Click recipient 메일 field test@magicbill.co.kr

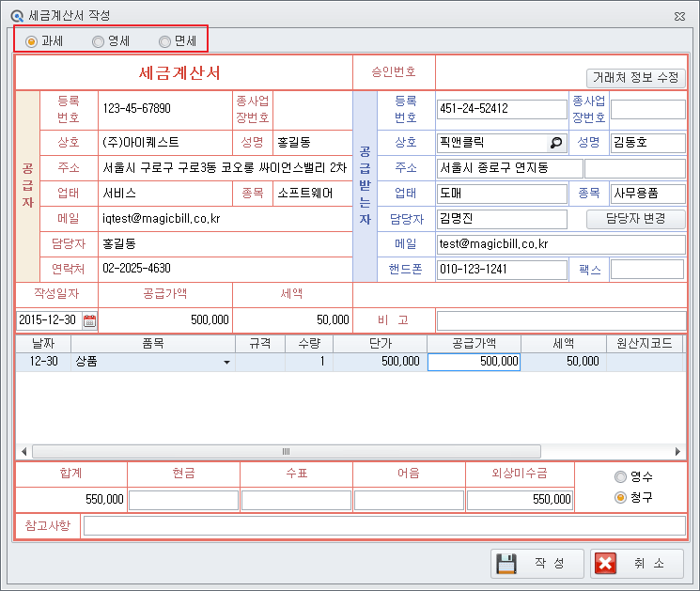point(561,244)
